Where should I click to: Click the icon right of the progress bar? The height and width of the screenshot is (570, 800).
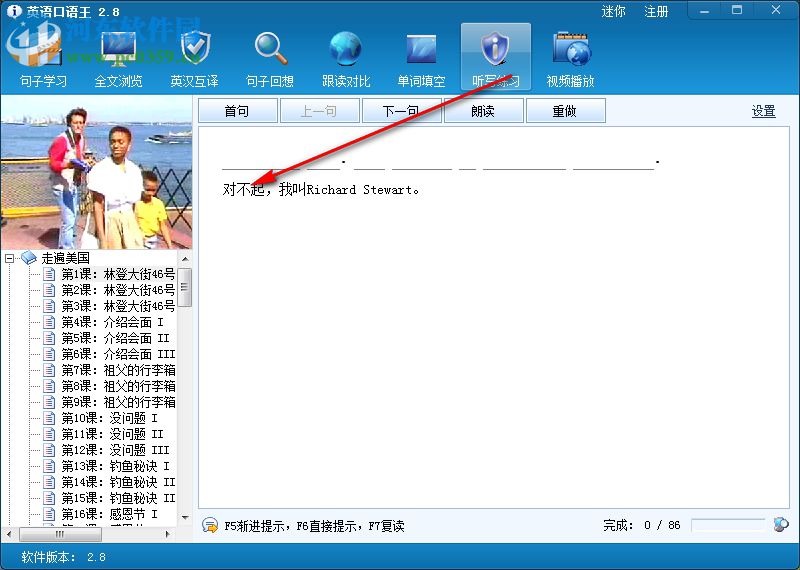[781, 525]
